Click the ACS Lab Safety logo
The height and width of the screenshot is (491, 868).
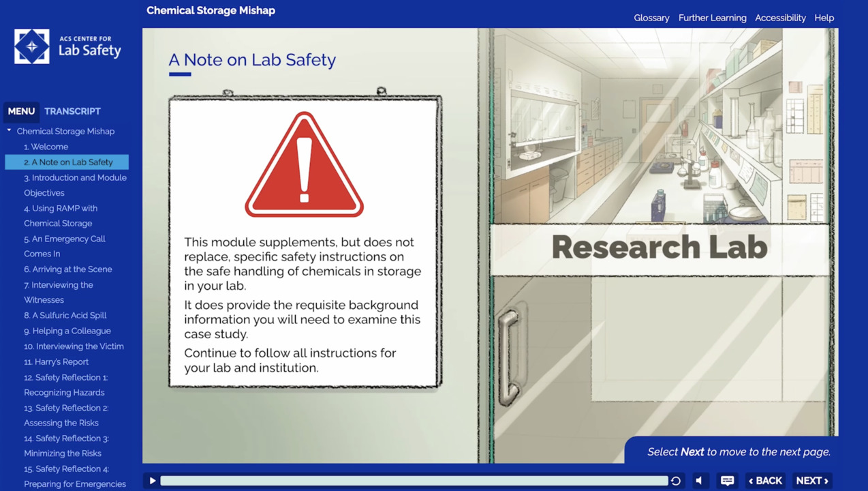pyautogui.click(x=67, y=46)
